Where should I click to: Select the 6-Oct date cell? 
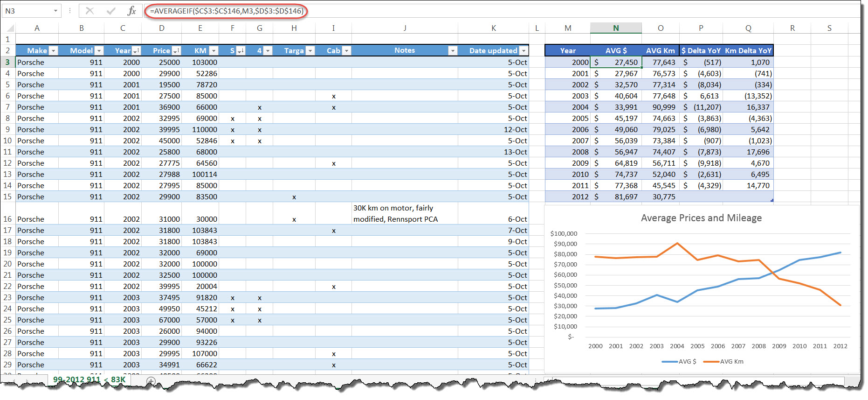(493, 213)
